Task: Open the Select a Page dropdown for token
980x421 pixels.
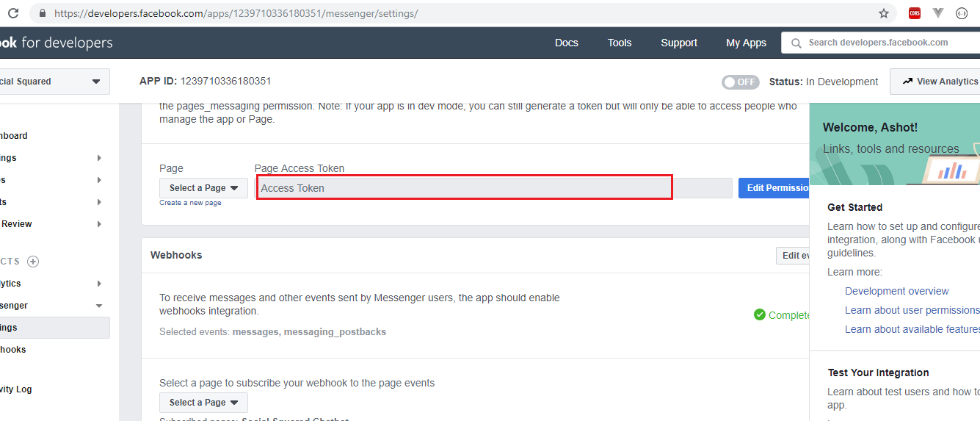Action: click(203, 188)
